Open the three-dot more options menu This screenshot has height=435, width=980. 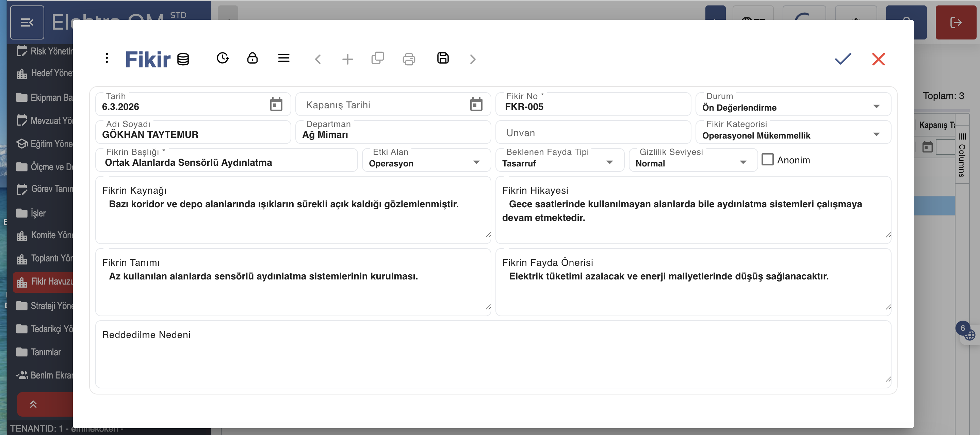107,58
